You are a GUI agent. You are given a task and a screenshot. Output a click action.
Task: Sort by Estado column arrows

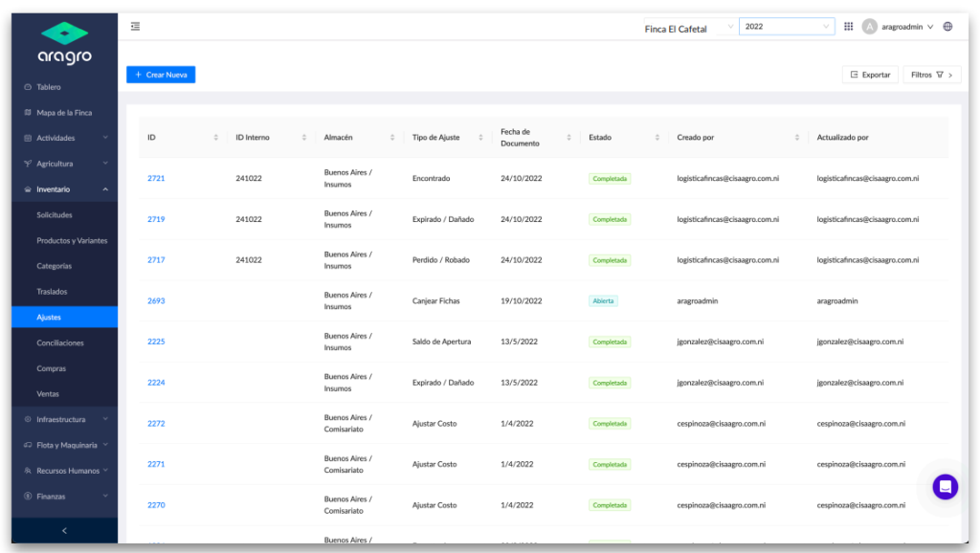pyautogui.click(x=657, y=138)
